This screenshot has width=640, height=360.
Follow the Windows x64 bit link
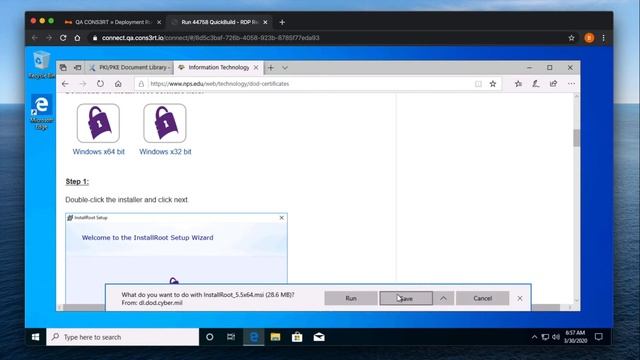pyautogui.click(x=98, y=151)
